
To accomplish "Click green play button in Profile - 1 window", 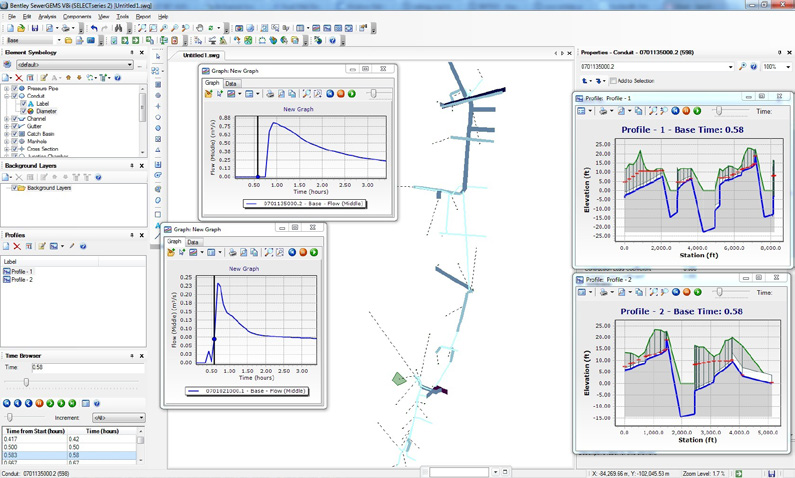I will tap(697, 111).
